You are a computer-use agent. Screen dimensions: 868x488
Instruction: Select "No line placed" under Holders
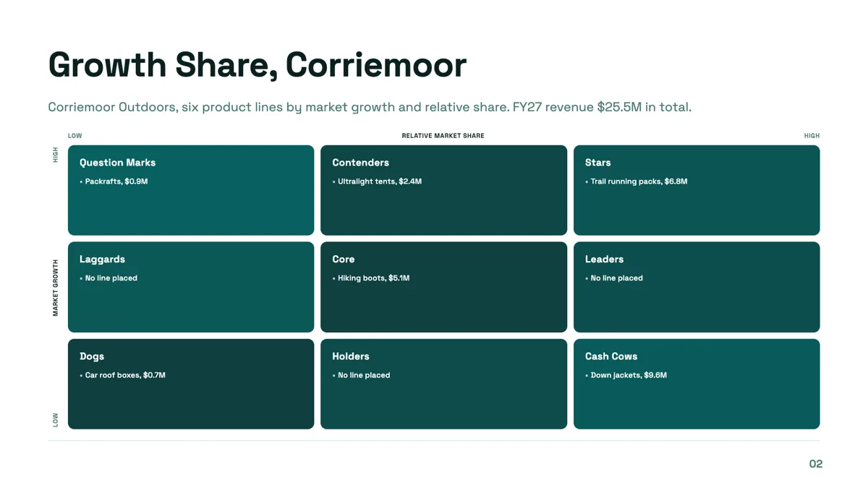pyautogui.click(x=364, y=375)
